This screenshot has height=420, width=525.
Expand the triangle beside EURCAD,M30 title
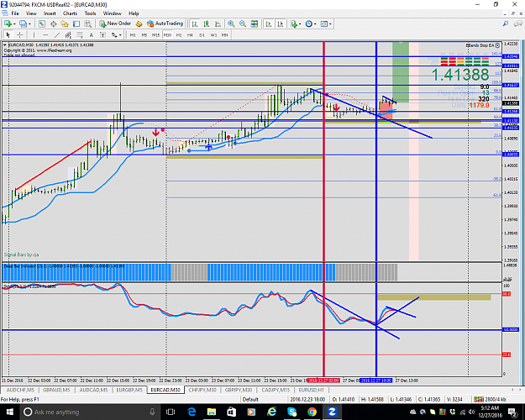point(5,45)
